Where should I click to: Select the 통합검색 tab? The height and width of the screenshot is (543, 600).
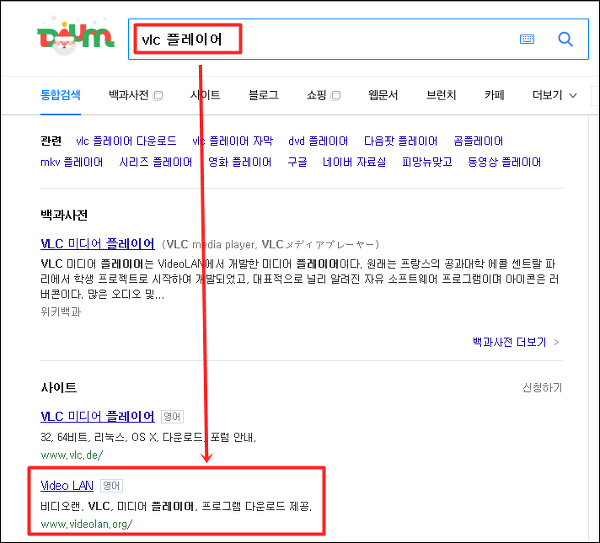tap(60, 95)
